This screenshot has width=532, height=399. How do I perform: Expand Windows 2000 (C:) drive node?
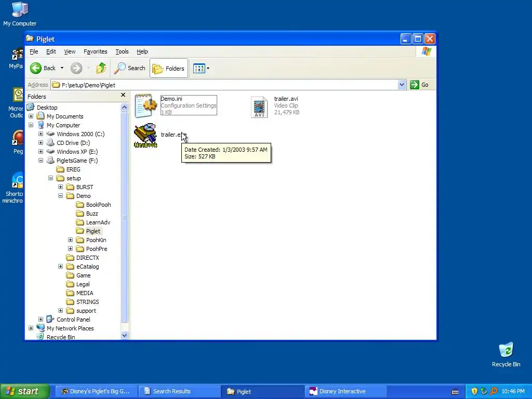41,134
